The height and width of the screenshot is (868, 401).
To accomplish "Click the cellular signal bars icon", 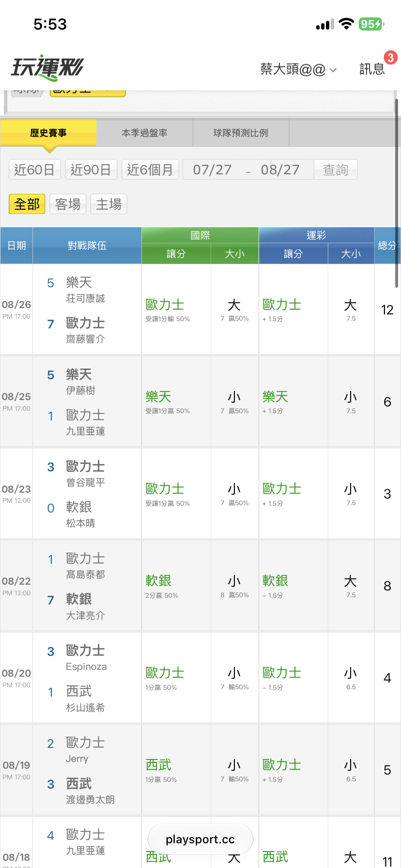I will tap(325, 25).
